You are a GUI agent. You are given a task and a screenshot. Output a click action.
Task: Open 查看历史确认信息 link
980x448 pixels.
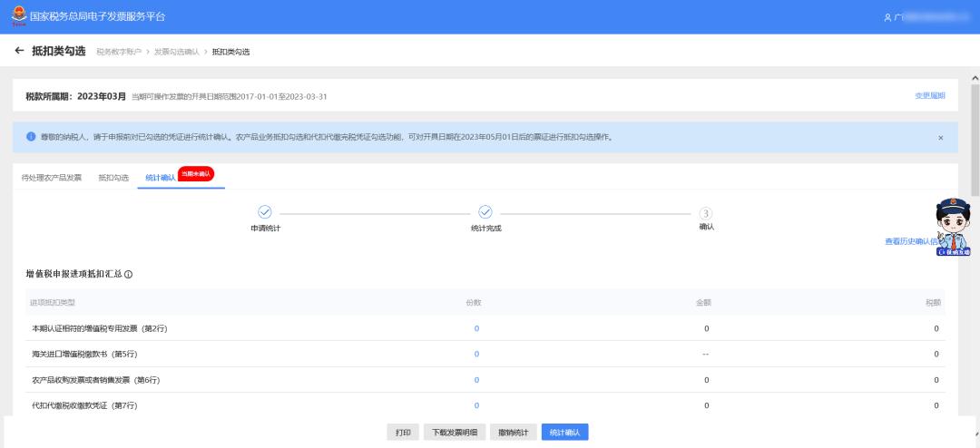click(910, 241)
